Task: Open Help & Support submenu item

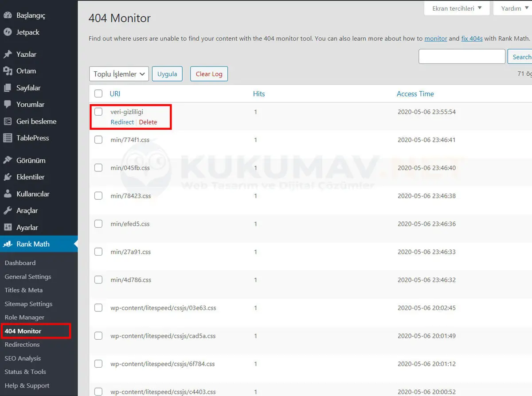Action: pyautogui.click(x=27, y=385)
